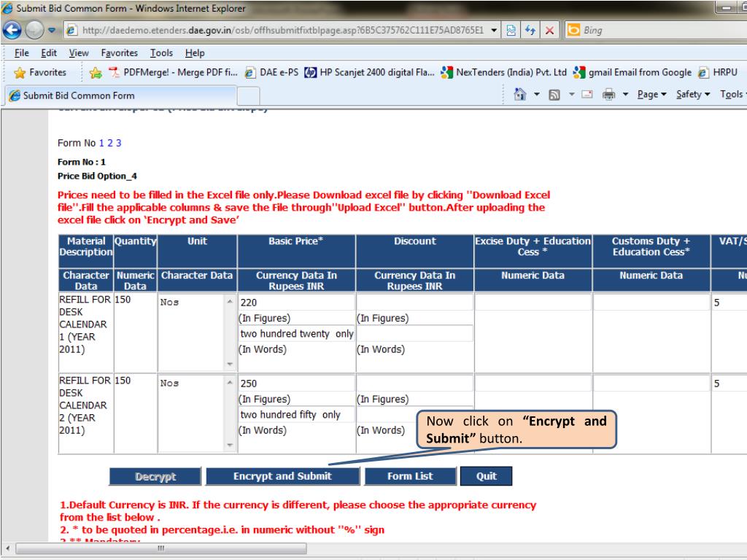Click Discount figures field for Calendar 2

coord(414,384)
